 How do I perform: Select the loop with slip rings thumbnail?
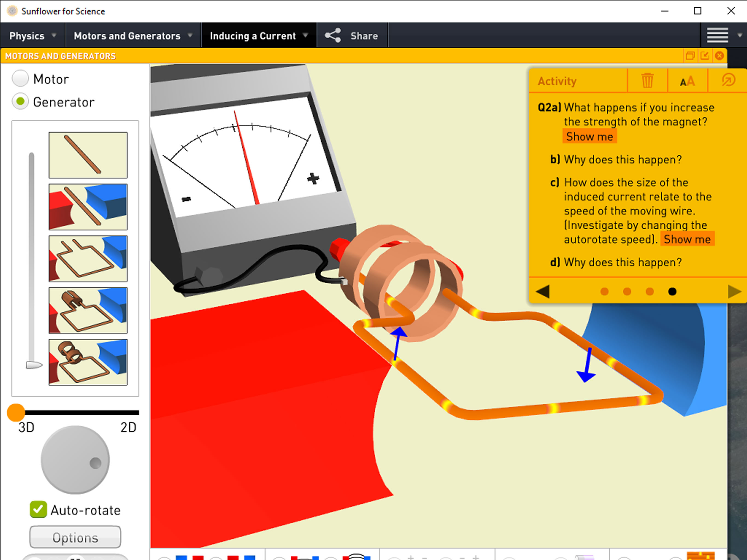point(88,362)
